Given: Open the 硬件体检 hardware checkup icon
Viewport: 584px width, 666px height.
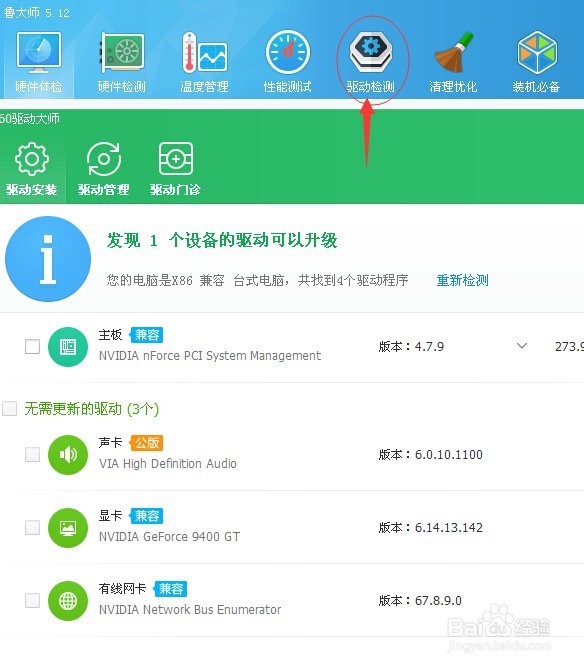Looking at the screenshot, I should point(39,52).
